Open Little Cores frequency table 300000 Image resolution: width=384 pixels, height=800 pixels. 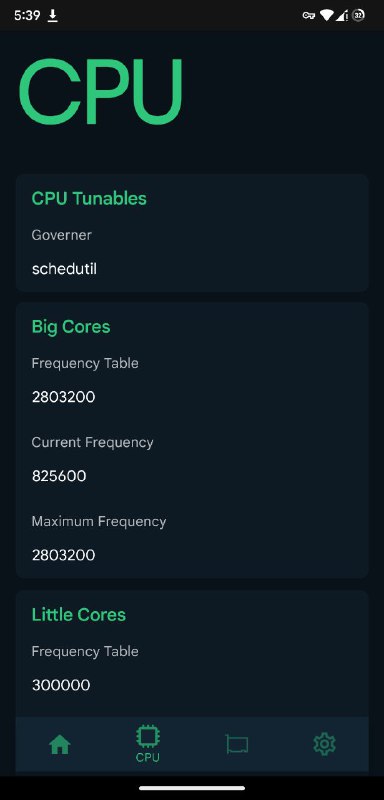[61, 685]
